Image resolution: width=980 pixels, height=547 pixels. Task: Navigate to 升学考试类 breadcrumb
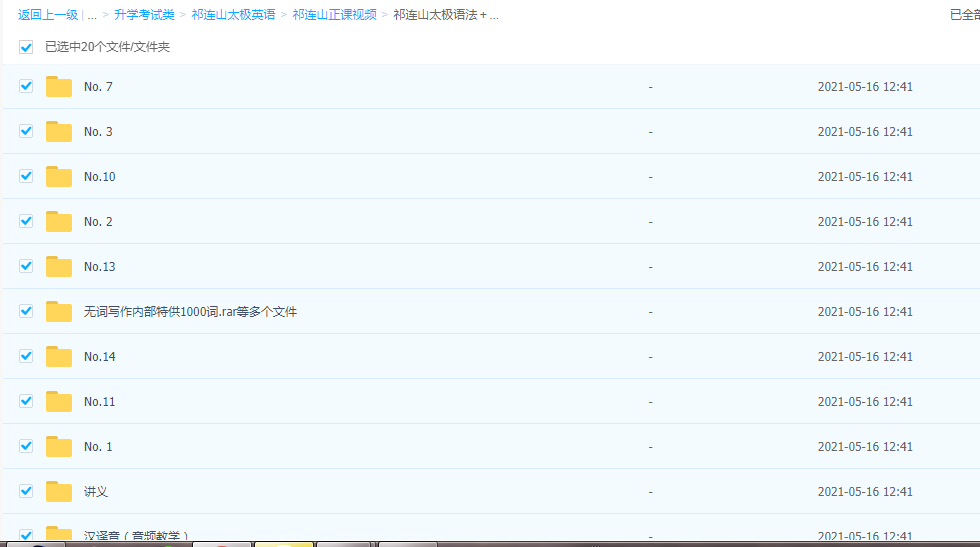click(144, 15)
